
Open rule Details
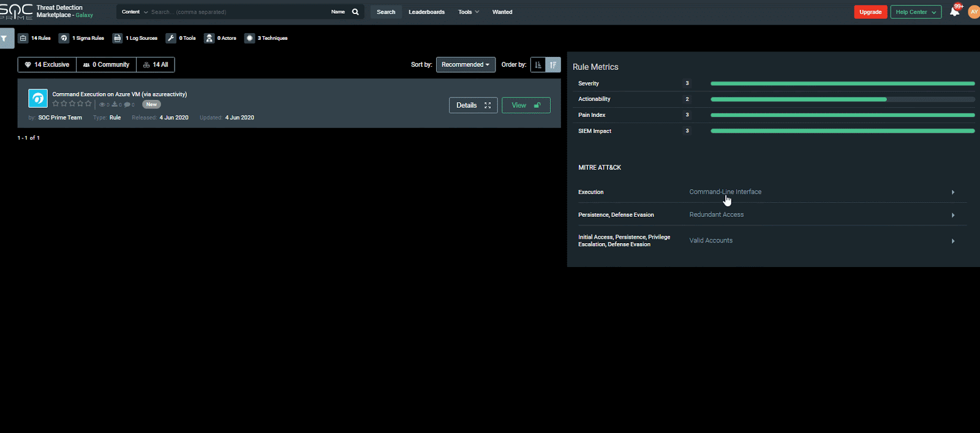473,105
